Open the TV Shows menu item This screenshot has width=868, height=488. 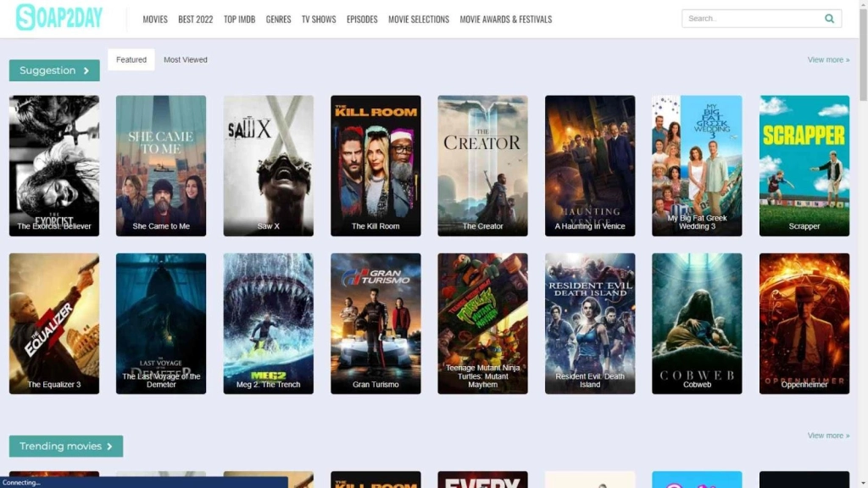tap(319, 19)
